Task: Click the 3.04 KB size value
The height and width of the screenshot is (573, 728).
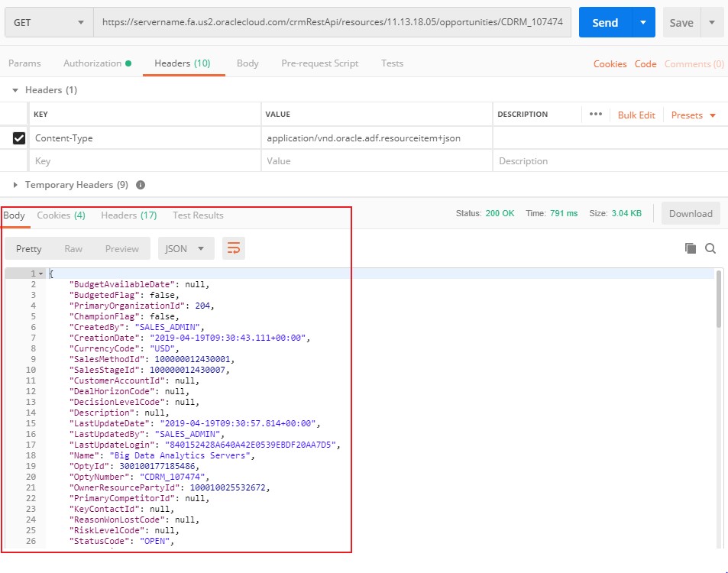Action: (626, 214)
